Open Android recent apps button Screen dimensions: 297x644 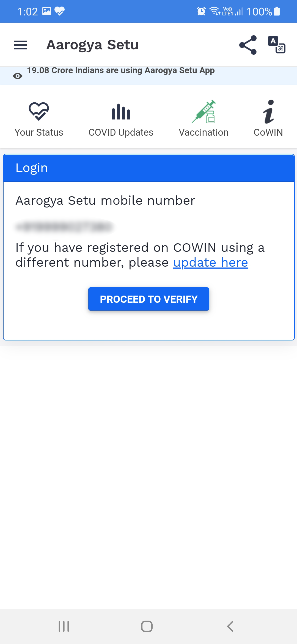64,626
